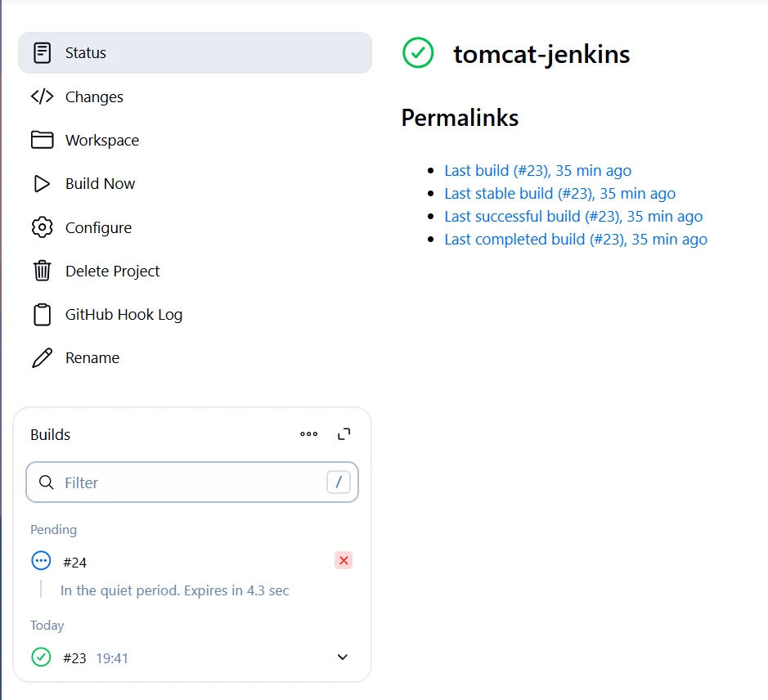Click the Configure gear icon

pos(43,227)
